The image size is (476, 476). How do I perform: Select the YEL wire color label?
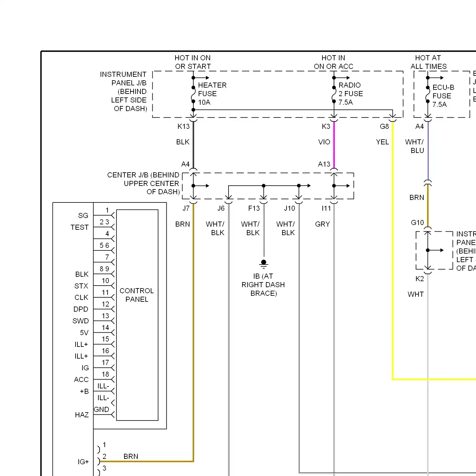click(x=382, y=142)
